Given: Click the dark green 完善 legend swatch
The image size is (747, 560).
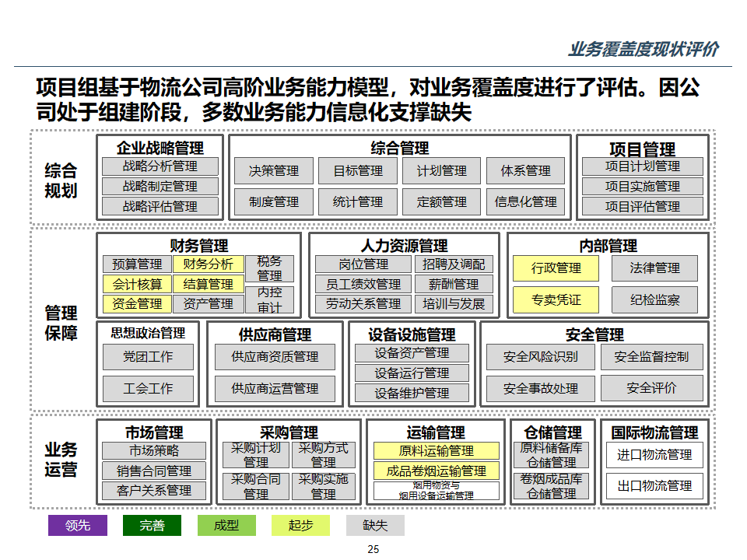Looking at the screenshot, I should [x=152, y=525].
